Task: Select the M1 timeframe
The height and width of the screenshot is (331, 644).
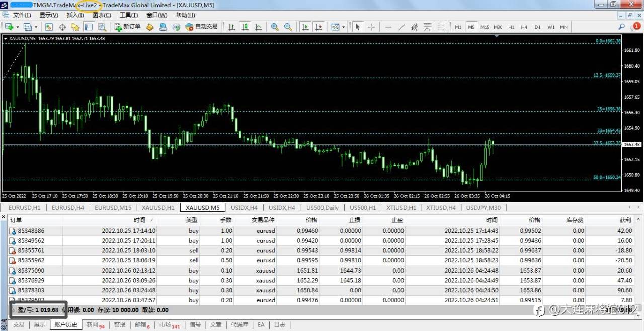Action: [458, 27]
